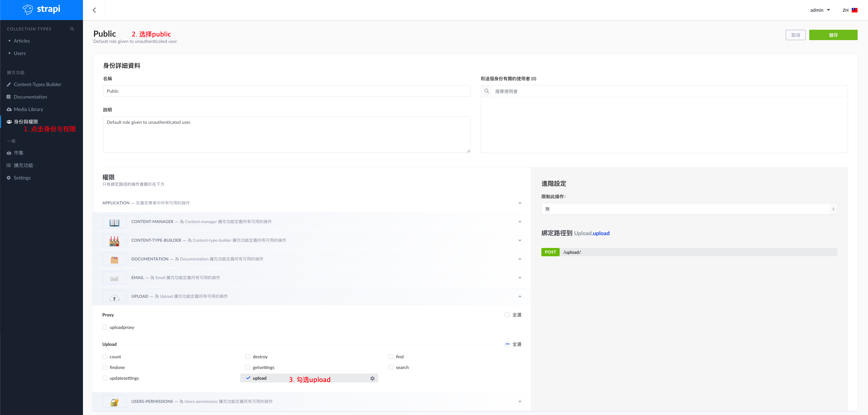The image size is (868, 415).
Task: Click the Content-Manager book icon
Action: pos(114,222)
